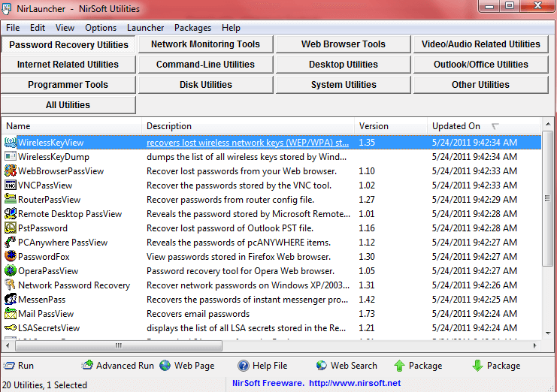Click vertical scrollbar up arrow
Image resolution: width=557 pixels, height=392 pixels.
[548, 124]
